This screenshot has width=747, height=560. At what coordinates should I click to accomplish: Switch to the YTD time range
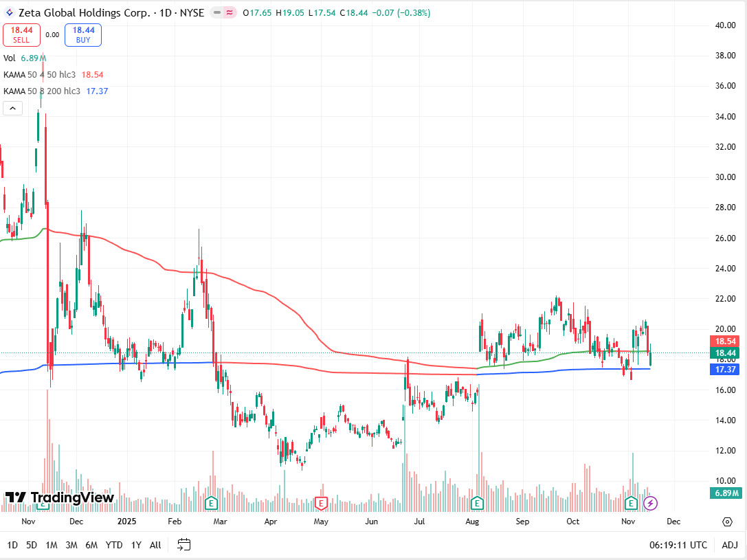point(114,545)
